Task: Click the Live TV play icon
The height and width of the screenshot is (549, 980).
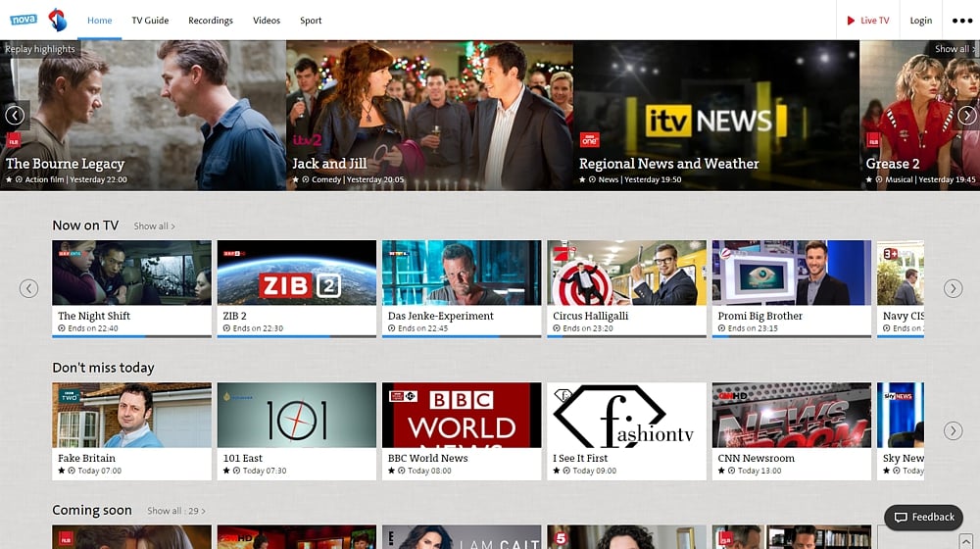Action: (851, 21)
